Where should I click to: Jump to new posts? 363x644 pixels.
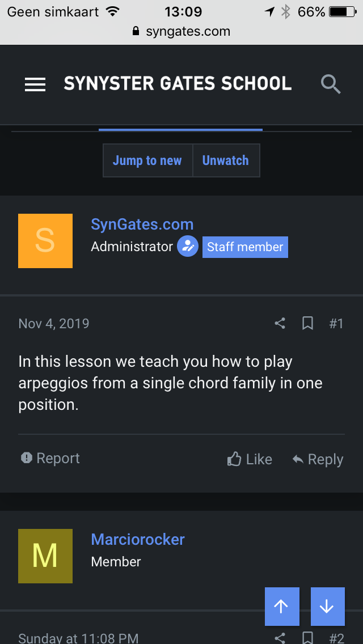(x=147, y=160)
